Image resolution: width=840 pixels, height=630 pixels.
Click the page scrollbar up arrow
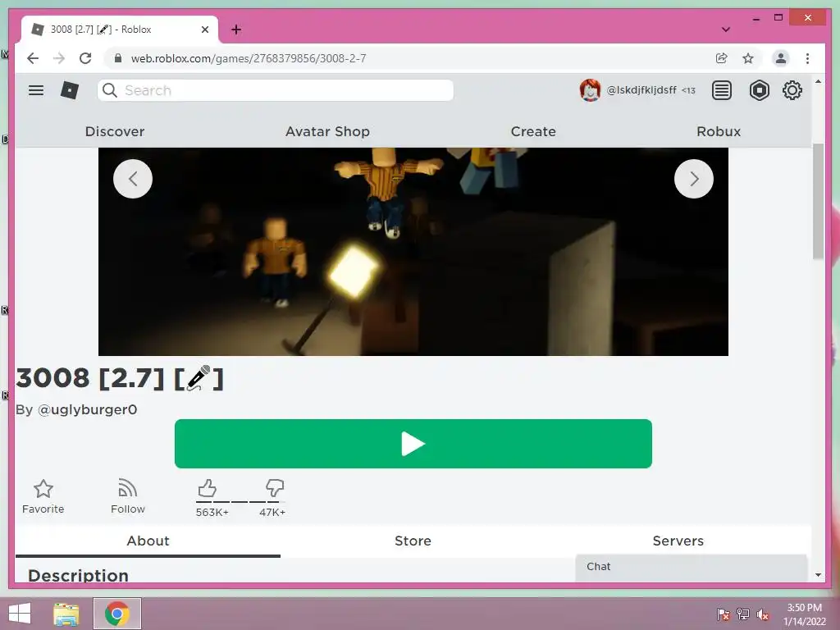(x=818, y=81)
